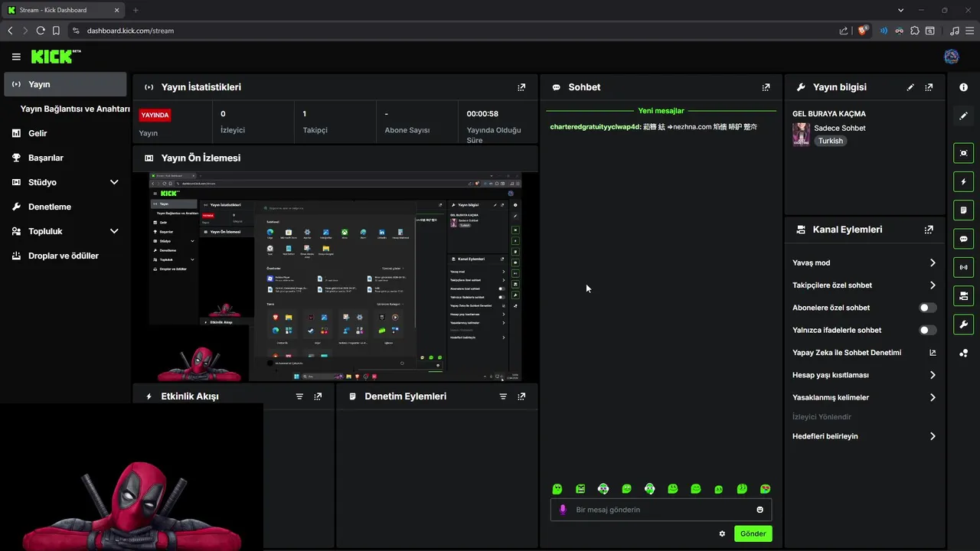Image resolution: width=980 pixels, height=551 pixels.
Task: Insert the first green Kick emote
Action: click(557, 489)
